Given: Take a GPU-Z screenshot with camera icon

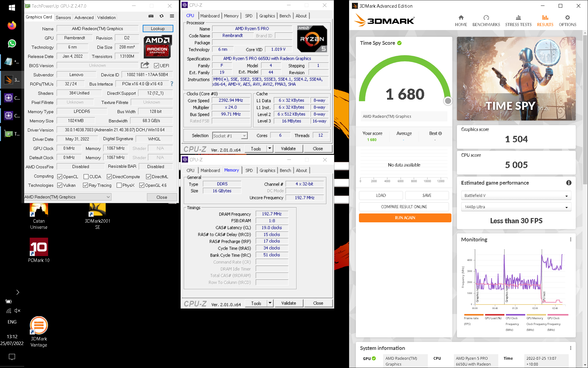Looking at the screenshot, I should (151, 16).
